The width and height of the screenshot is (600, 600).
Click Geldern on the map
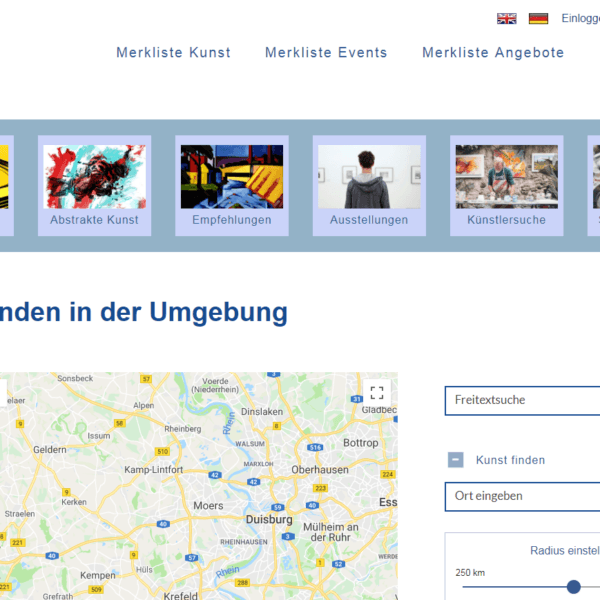click(50, 450)
